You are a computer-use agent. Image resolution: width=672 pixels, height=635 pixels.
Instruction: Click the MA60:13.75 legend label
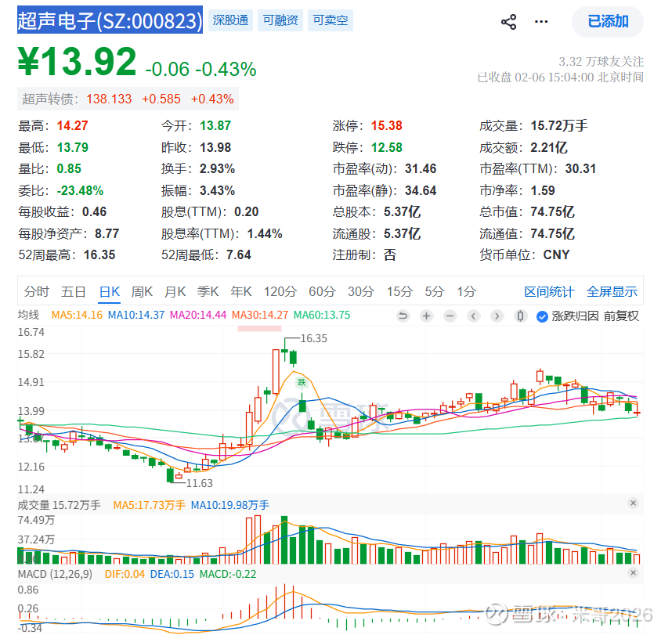pyautogui.click(x=322, y=315)
